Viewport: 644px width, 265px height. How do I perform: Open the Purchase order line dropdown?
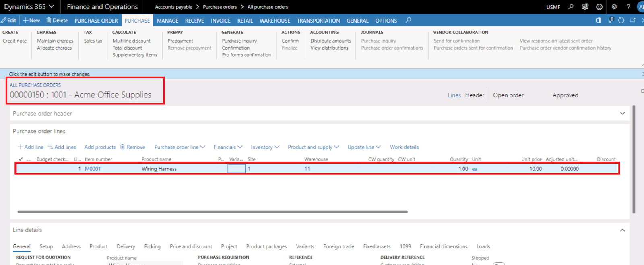(x=180, y=147)
